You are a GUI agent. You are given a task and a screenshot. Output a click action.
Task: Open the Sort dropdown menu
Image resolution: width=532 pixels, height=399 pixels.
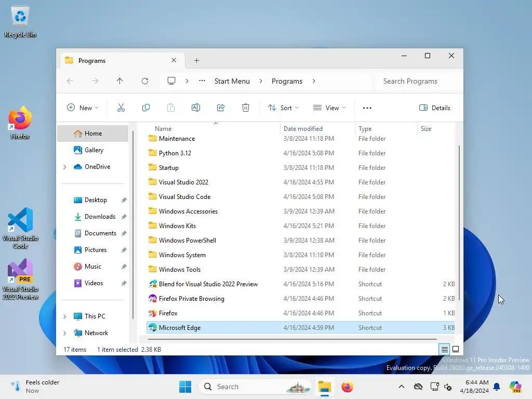(283, 108)
